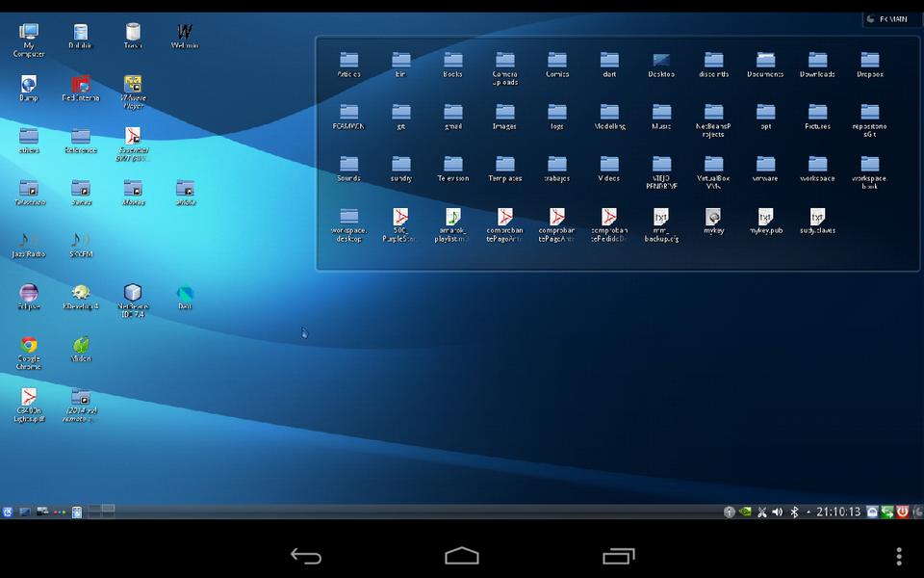Image resolution: width=924 pixels, height=578 pixels.
Task: Click the Bluetooth icon in the system tray
Action: click(794, 512)
